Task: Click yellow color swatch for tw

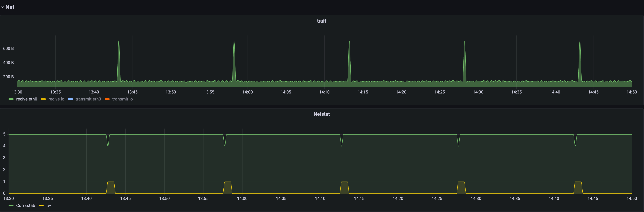Action: [41, 206]
